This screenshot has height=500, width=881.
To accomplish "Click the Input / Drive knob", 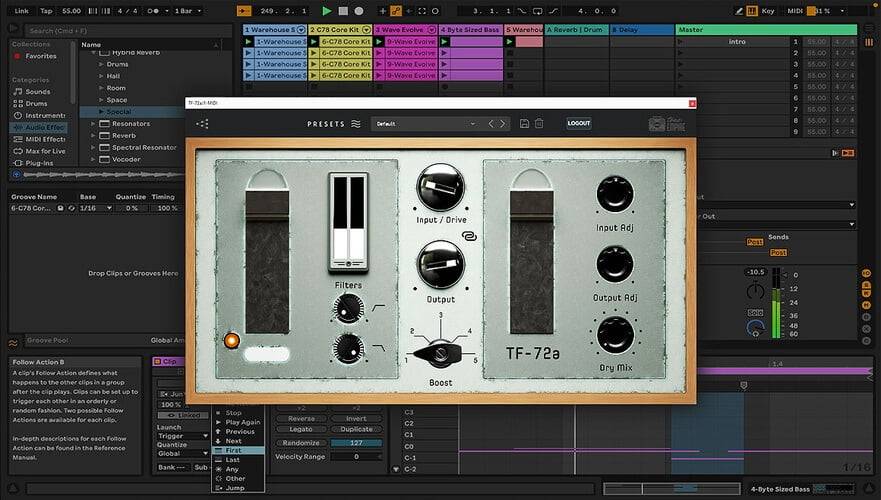I will coord(440,187).
